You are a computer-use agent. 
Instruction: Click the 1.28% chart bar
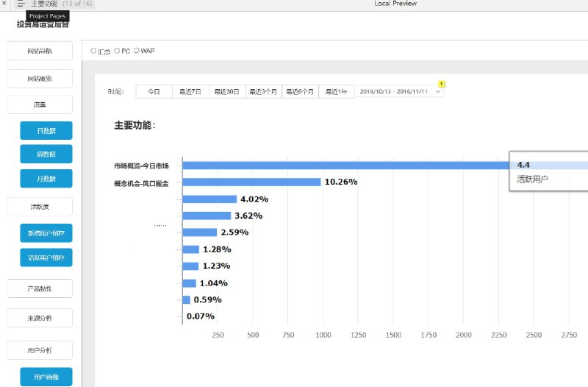pos(191,249)
